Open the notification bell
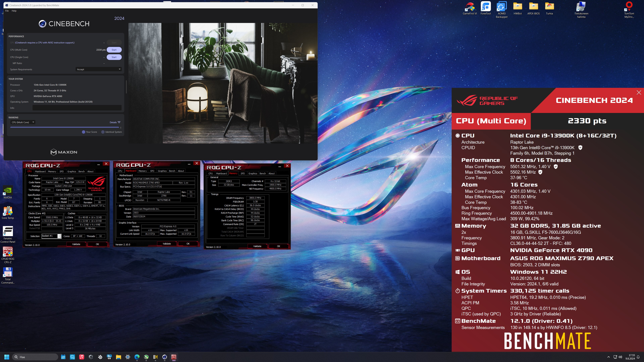The height and width of the screenshot is (362, 644). (x=638, y=357)
